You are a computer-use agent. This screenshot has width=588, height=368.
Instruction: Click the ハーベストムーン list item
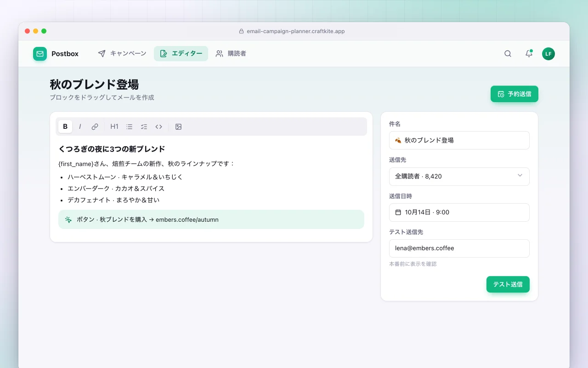point(125,177)
